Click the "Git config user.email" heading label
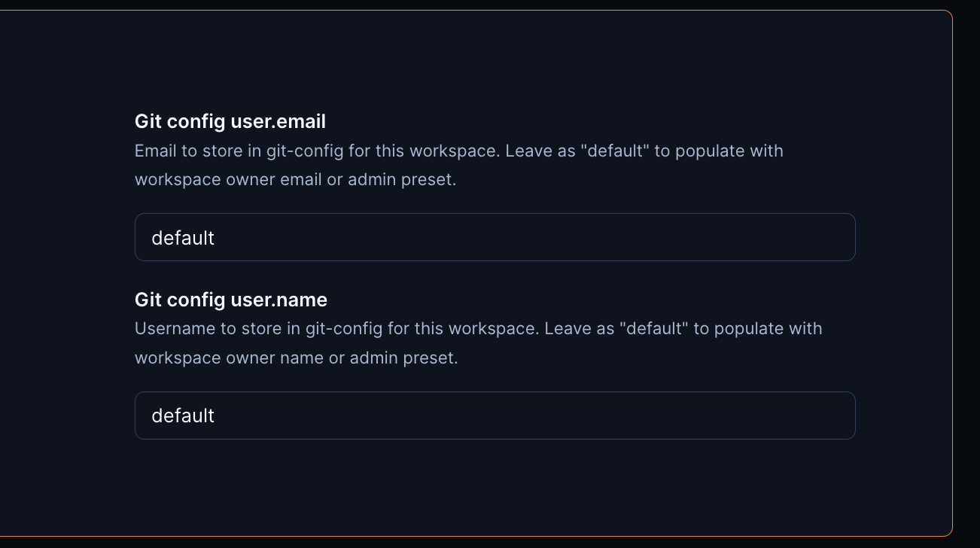Screen dimensions: 980x548 (x=230, y=121)
